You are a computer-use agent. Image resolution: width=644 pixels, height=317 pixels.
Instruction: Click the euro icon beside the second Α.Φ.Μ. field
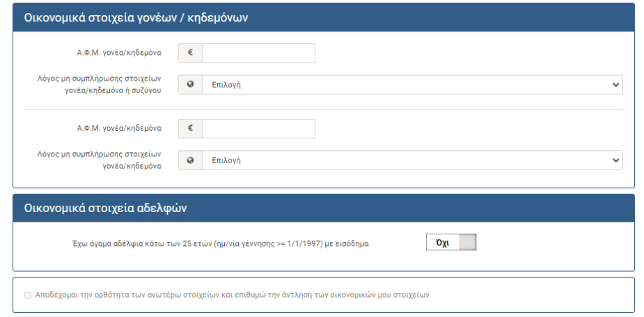tap(190, 129)
